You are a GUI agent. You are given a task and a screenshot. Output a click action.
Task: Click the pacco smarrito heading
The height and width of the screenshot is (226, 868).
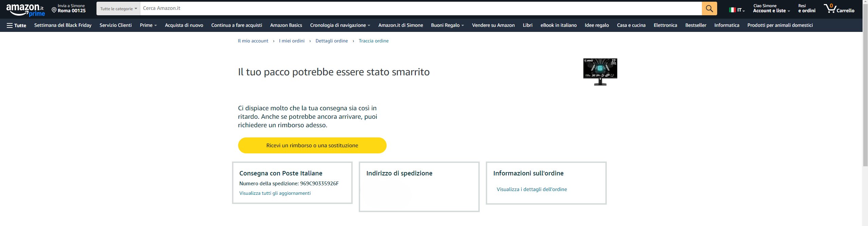pyautogui.click(x=334, y=72)
